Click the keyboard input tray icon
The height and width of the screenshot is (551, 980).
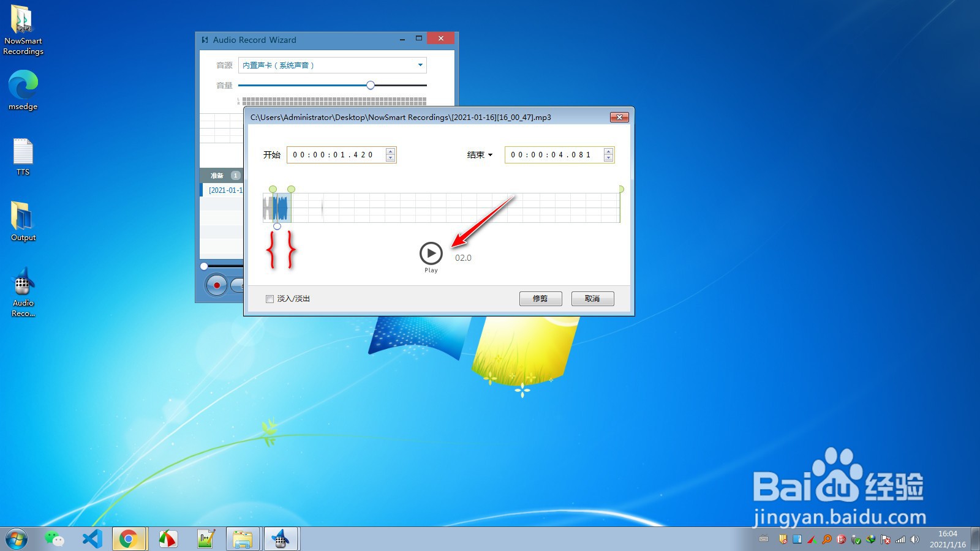click(x=764, y=539)
